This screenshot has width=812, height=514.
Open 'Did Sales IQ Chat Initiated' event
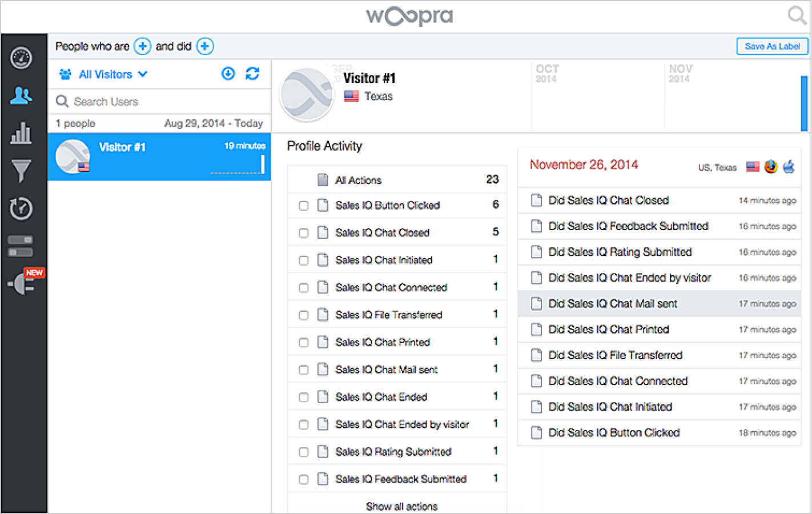pyautogui.click(x=660, y=407)
